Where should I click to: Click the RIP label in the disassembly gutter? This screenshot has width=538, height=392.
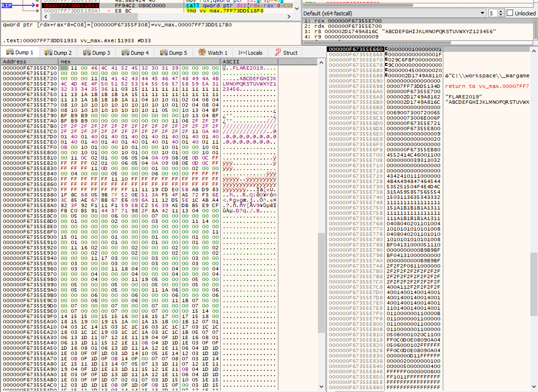(6, 5)
